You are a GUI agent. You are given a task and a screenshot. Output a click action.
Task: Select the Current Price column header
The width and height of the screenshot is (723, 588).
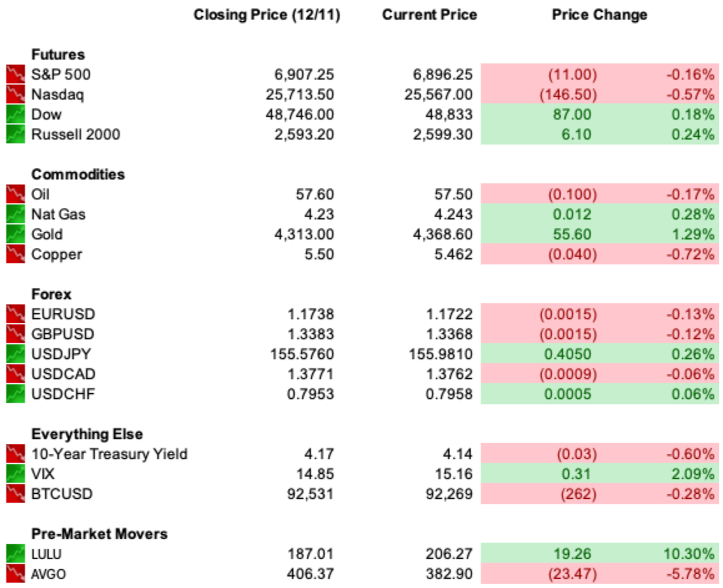[430, 15]
